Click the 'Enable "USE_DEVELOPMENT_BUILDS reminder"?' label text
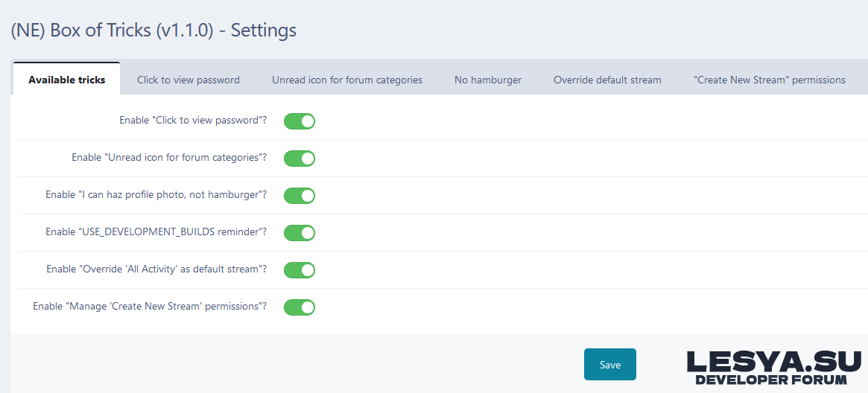Viewport: 868px width, 393px height. point(156,232)
